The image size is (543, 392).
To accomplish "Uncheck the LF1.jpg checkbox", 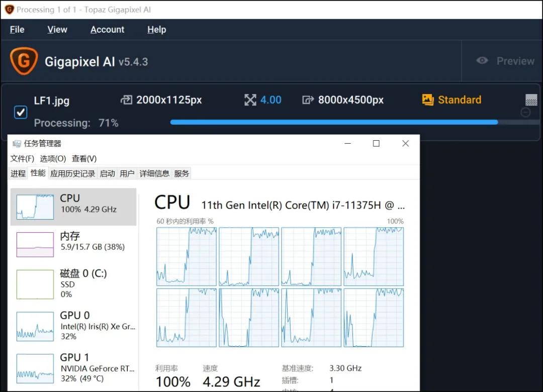I will (21, 112).
